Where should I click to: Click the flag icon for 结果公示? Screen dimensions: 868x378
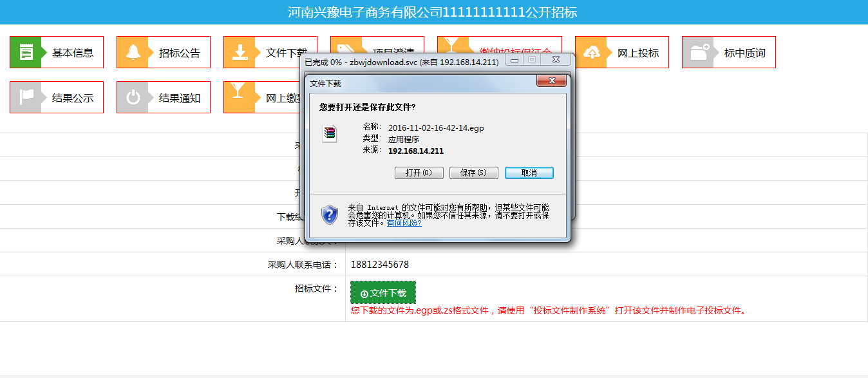pos(26,98)
